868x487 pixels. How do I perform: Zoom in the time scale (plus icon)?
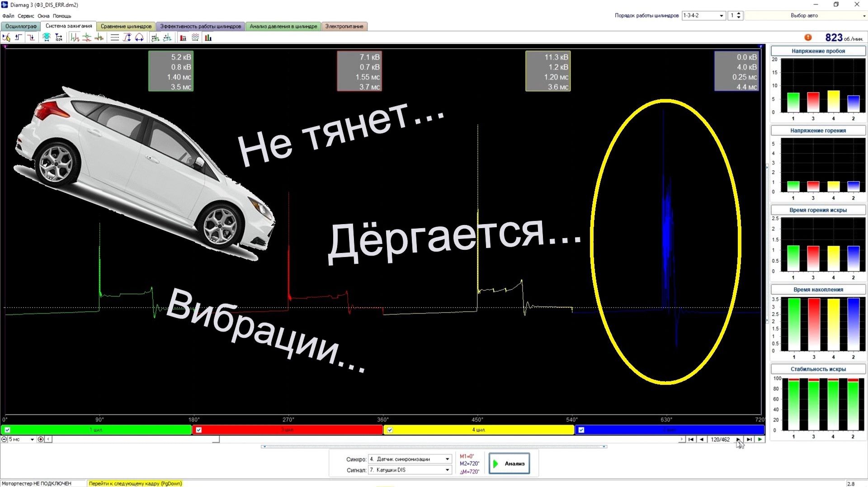point(41,439)
